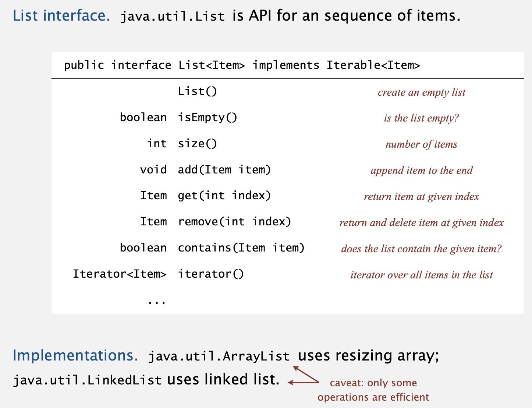The image size is (532, 408).
Task: Click the 'boolean' return type beside contains
Action: [x=143, y=248]
